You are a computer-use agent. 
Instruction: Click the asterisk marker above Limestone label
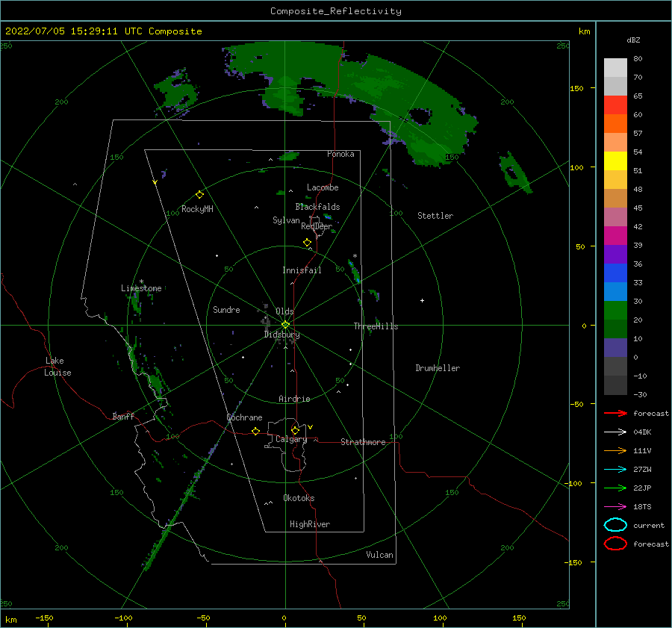[x=141, y=282]
